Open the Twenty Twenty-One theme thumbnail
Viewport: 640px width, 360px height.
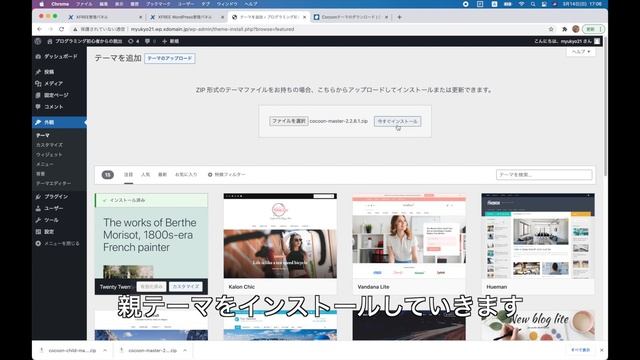(x=151, y=242)
